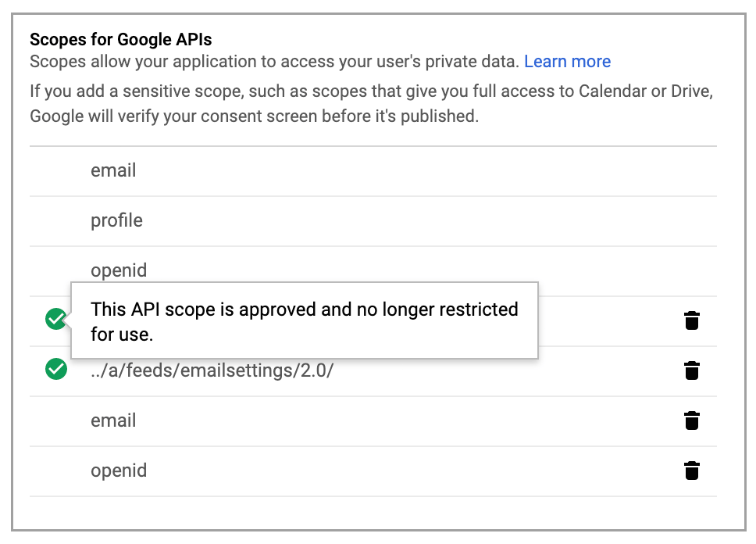Click trash icon in the removable email row
Viewport: 756px width, 544px height.
click(x=691, y=421)
